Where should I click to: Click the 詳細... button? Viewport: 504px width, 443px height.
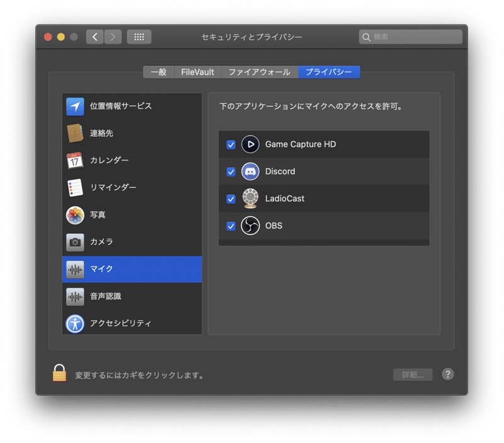[413, 375]
